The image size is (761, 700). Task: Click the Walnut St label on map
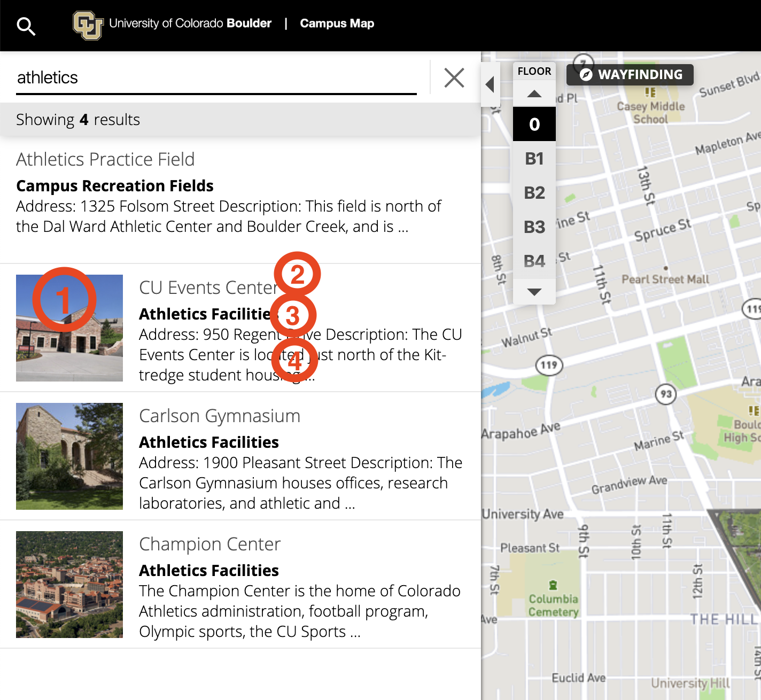pyautogui.click(x=527, y=337)
